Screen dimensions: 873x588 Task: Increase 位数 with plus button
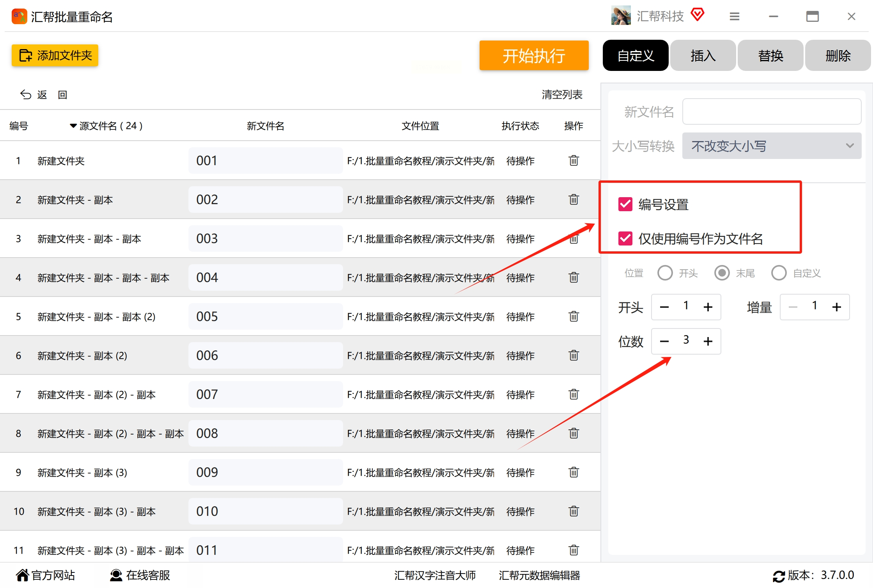coord(708,341)
